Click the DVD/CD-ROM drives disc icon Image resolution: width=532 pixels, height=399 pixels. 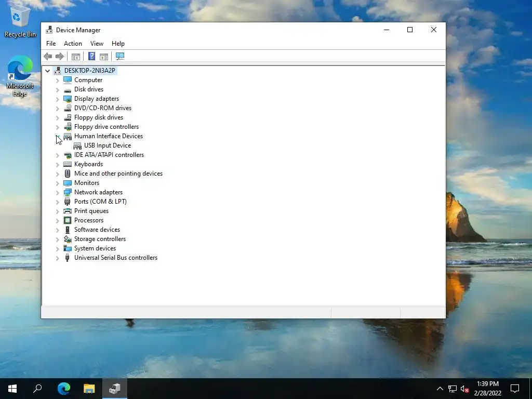pyautogui.click(x=68, y=108)
